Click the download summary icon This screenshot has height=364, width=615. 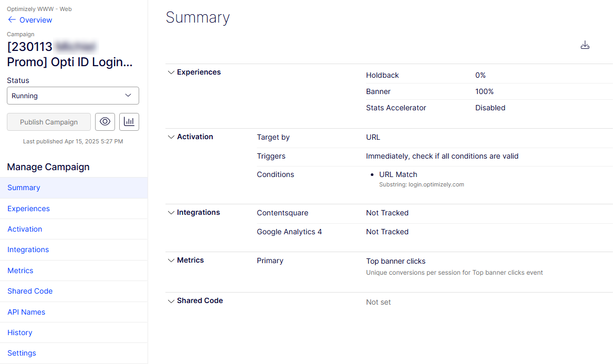tap(585, 45)
